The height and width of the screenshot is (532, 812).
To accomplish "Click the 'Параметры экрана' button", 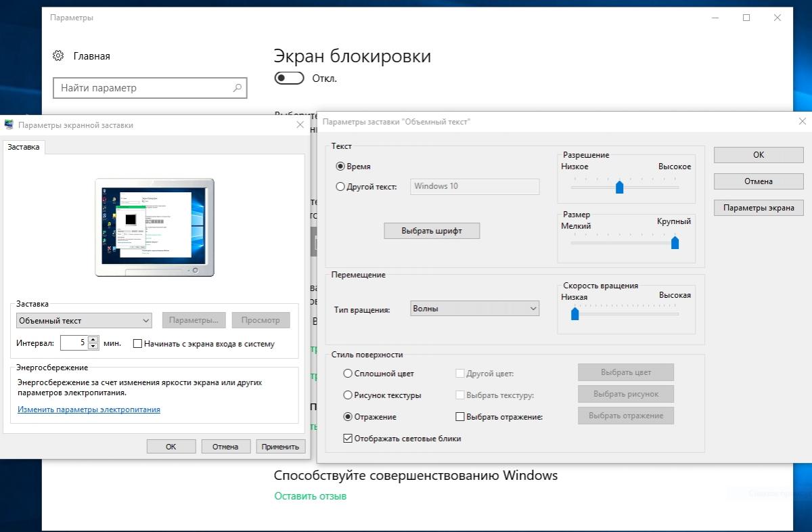I will click(x=759, y=208).
